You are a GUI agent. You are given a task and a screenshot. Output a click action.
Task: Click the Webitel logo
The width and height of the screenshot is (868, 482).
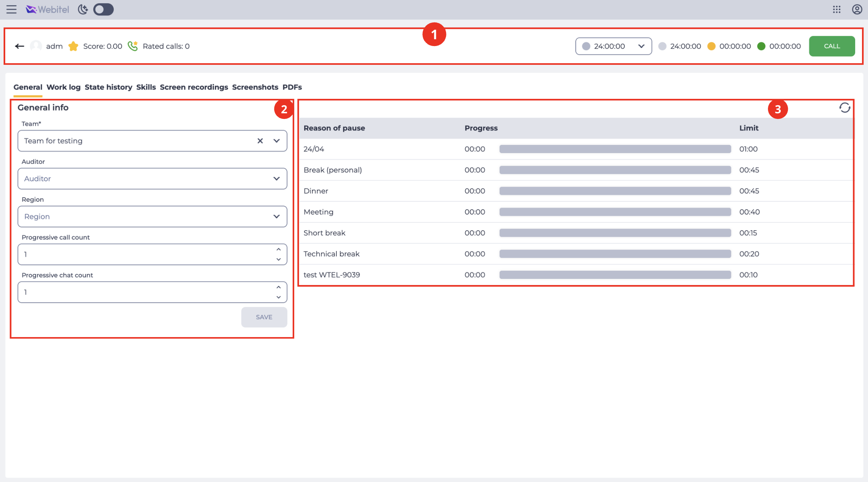coord(47,10)
